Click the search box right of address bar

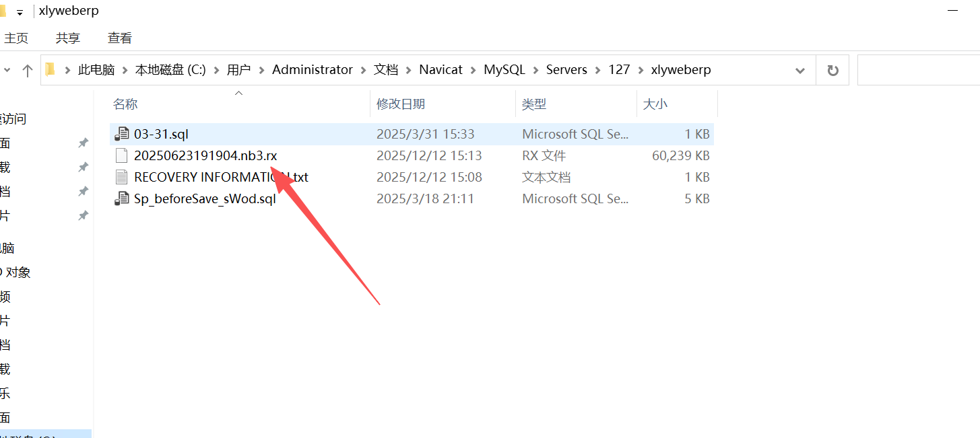(918, 70)
